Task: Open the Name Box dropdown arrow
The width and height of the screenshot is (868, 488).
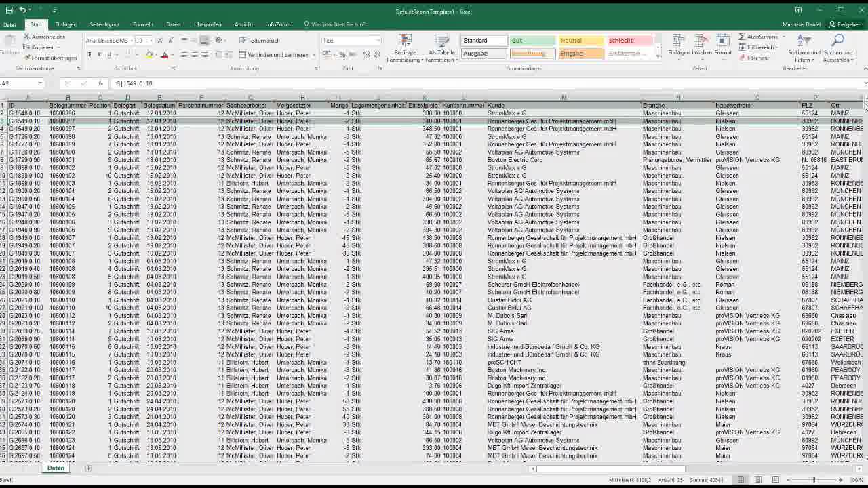Action: (x=40, y=83)
